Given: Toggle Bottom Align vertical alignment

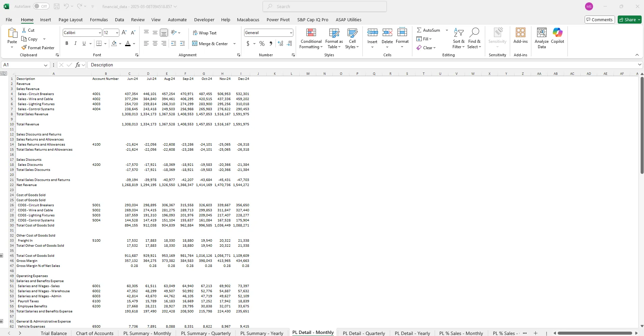Looking at the screenshot, I should [164, 33].
